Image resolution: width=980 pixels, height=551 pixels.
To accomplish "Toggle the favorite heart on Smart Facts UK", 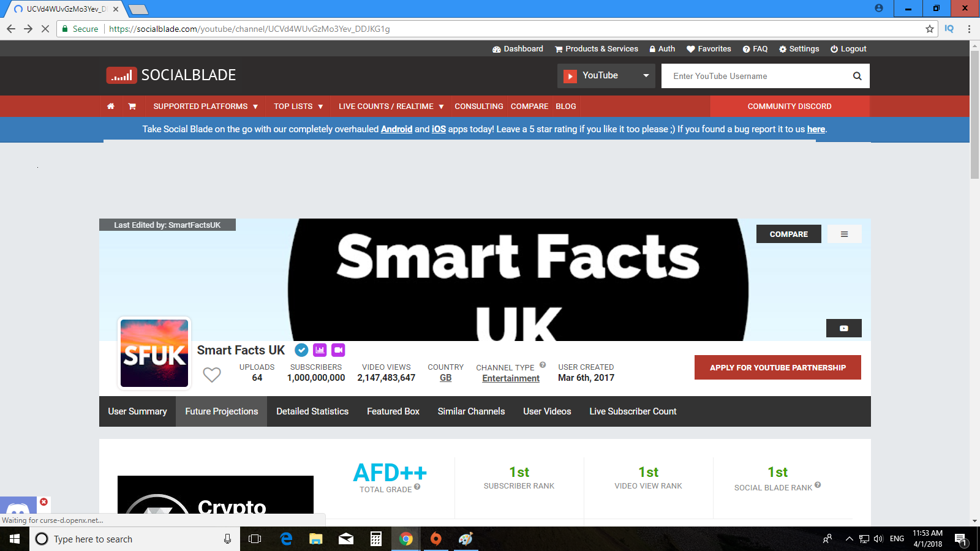I will 212,375.
